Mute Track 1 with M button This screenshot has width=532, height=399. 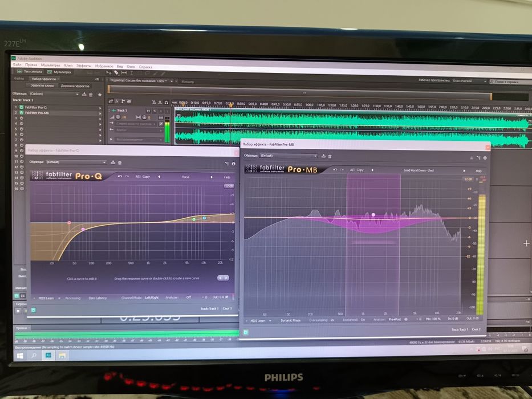click(x=148, y=111)
